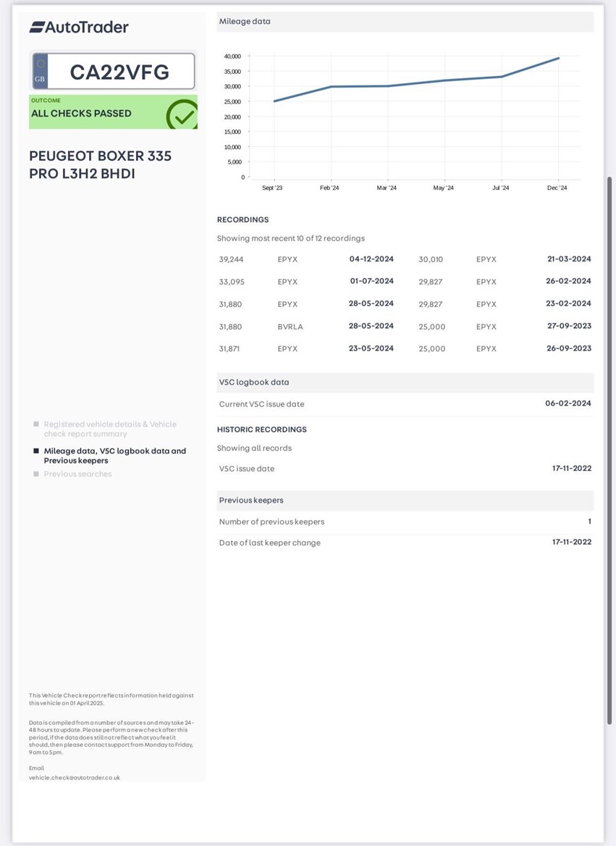Click the 'Current V5C issue date' label
Screen dimensions: 616x846
pos(261,404)
